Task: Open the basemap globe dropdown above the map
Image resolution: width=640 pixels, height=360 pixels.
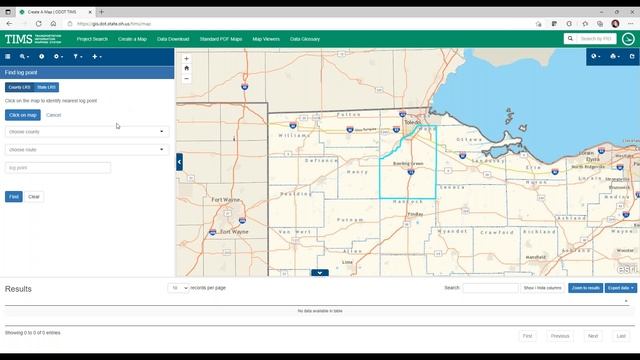Action: [596, 56]
